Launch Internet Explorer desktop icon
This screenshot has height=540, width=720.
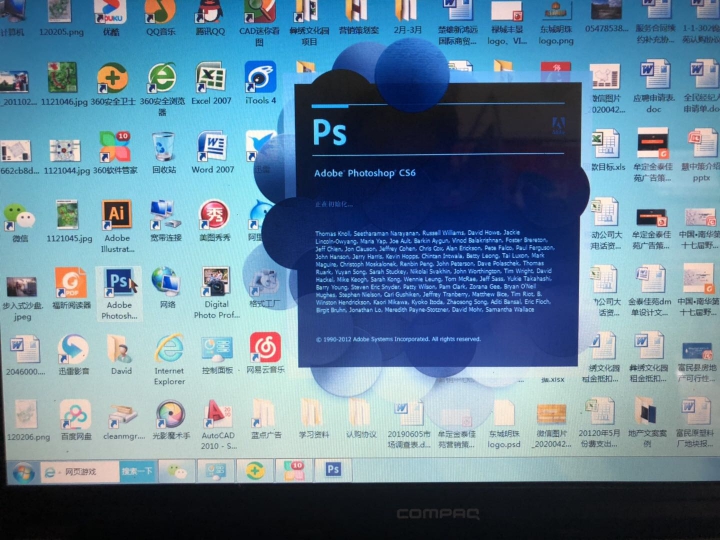[x=169, y=360]
